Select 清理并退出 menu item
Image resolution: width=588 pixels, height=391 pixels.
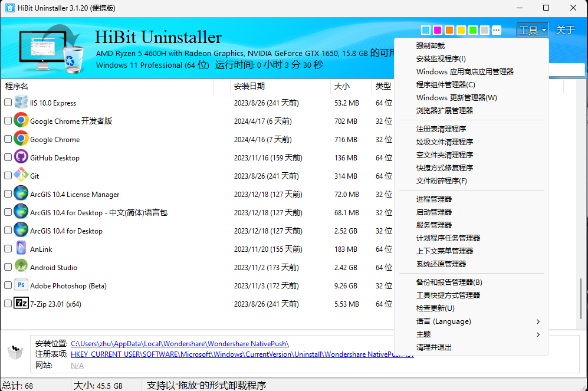pos(471,347)
